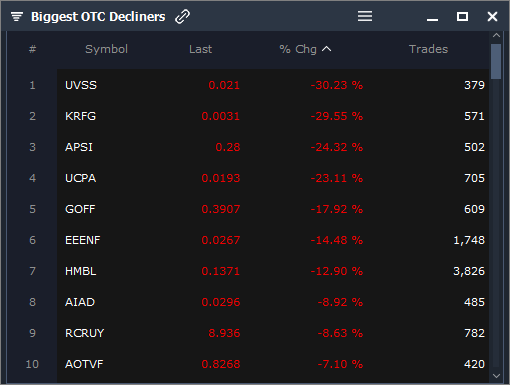Click the scrollbar down arrow
The image size is (510, 385).
pos(496,376)
